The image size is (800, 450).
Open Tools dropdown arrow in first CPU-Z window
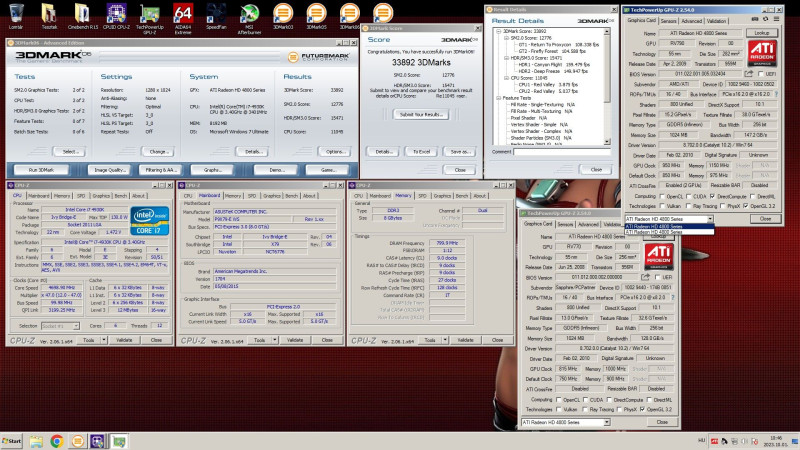104,340
